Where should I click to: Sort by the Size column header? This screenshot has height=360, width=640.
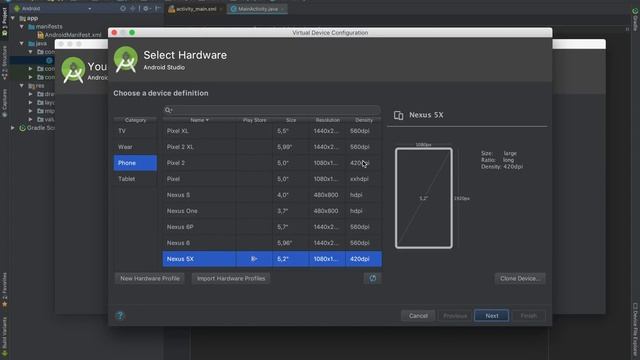[x=291, y=120]
